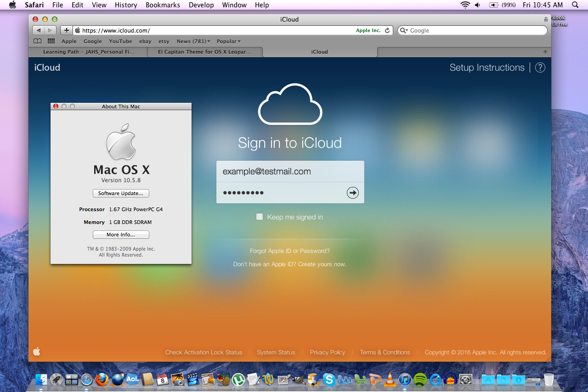The width and height of the screenshot is (588, 392).
Task: Open the Setup Instructions link
Action: point(487,67)
